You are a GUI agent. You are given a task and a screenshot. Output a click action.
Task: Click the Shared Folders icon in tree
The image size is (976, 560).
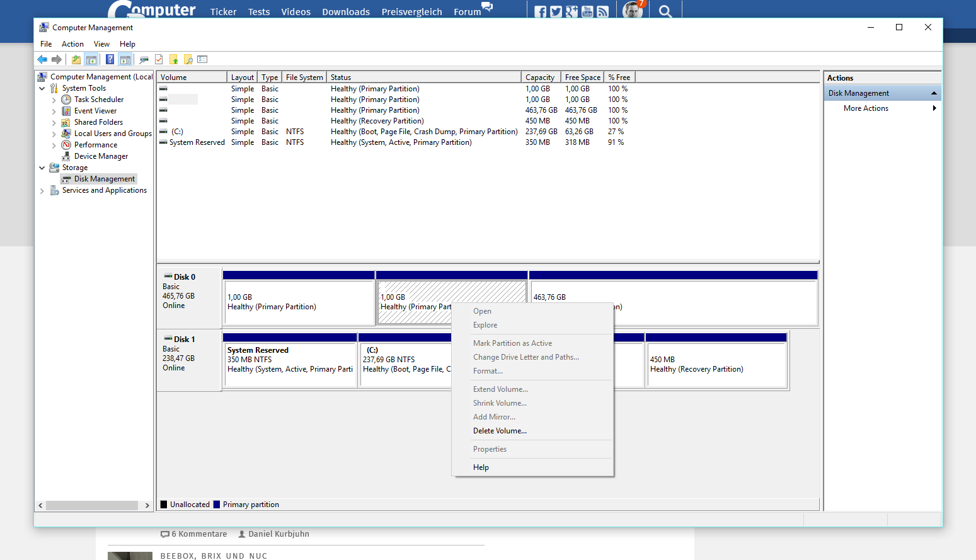[x=66, y=122]
